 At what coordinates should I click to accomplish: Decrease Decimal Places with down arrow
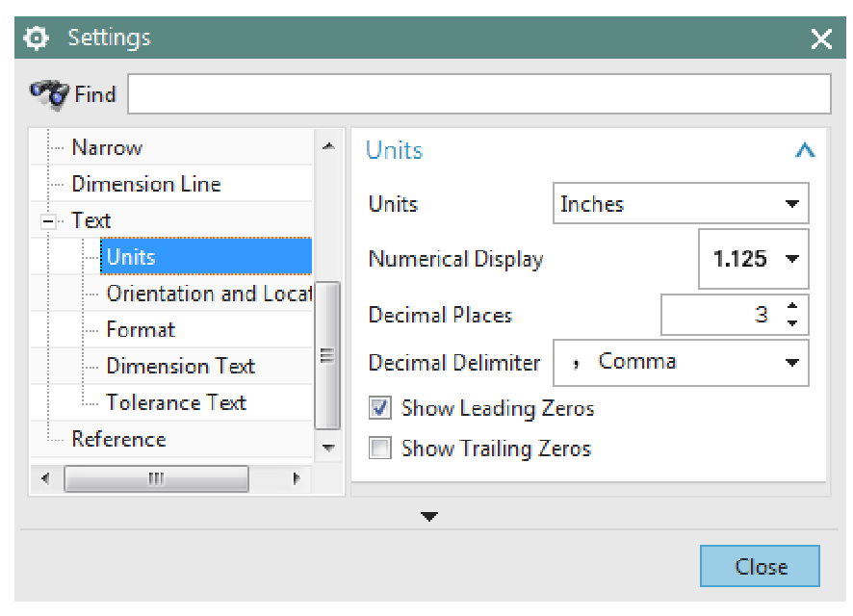tap(792, 323)
